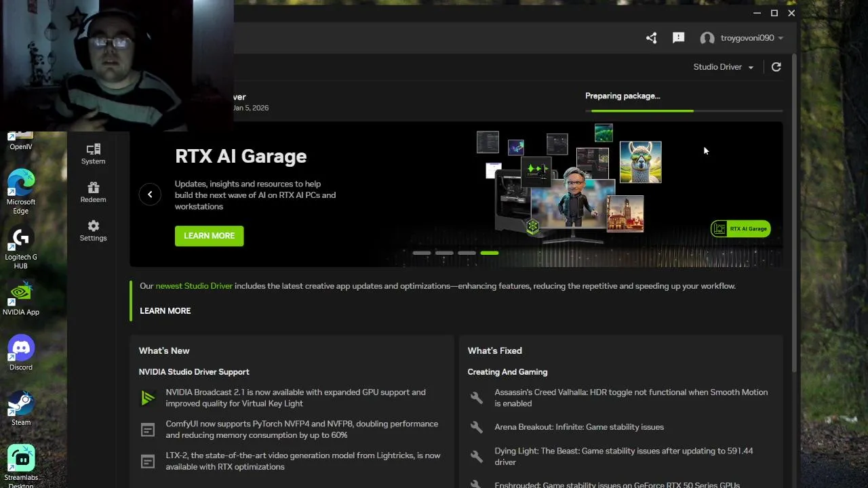868x488 pixels.
Task: Click Arena Breakout: Infinite fix text
Action: coord(579,427)
